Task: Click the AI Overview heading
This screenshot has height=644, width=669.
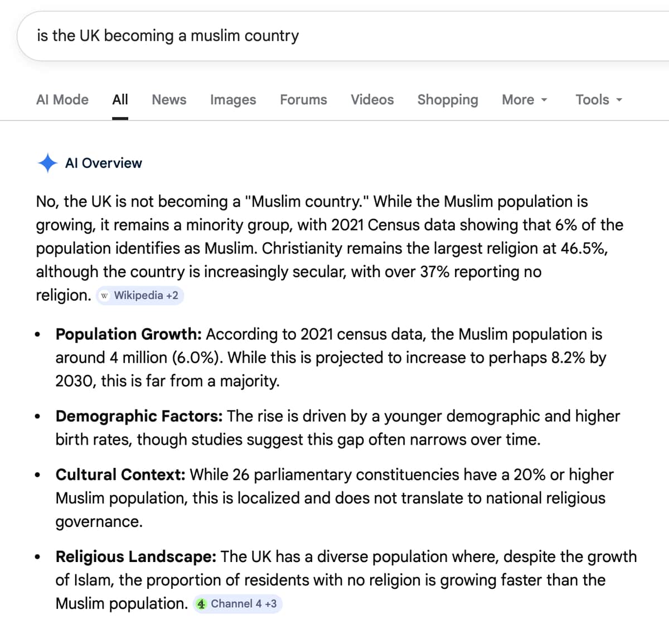Action: pos(104,163)
